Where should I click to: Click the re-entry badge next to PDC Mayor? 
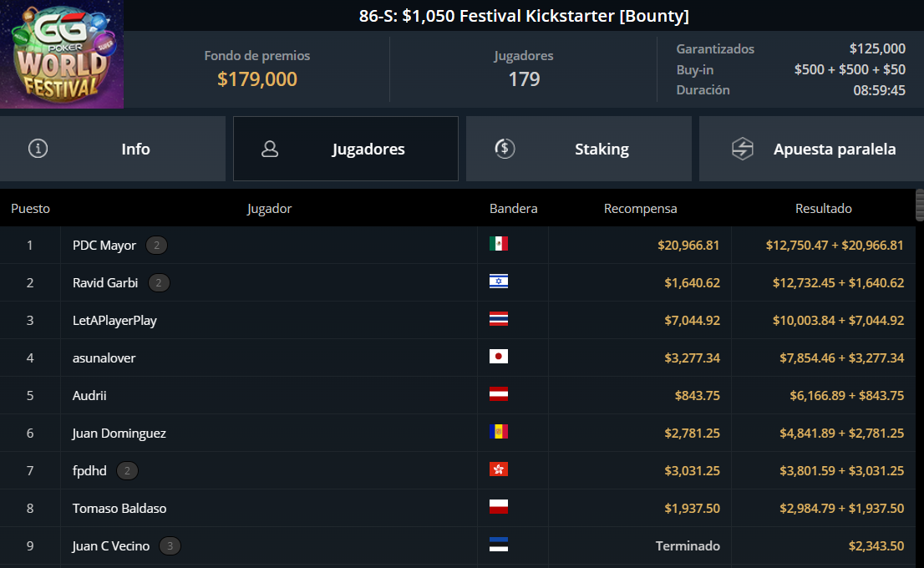coord(157,245)
